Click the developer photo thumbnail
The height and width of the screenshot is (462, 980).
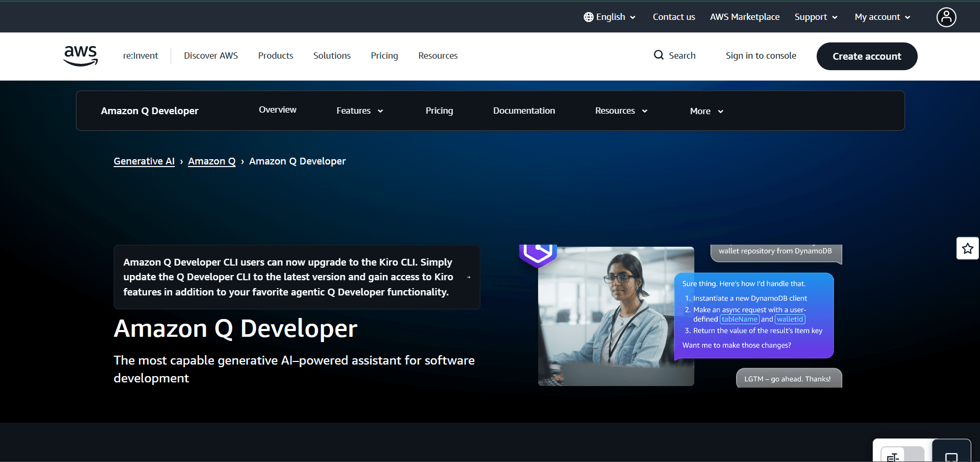(616, 316)
